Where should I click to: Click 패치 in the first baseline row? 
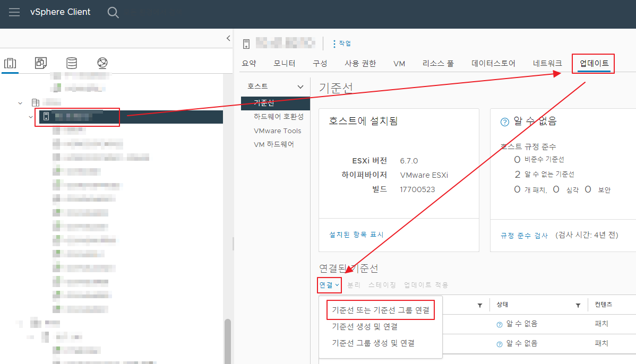(x=601, y=324)
